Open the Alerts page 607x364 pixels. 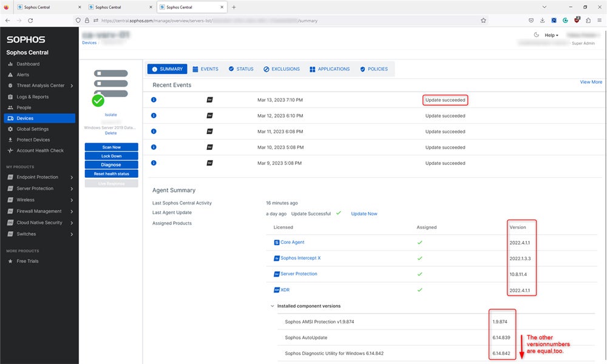coord(24,74)
